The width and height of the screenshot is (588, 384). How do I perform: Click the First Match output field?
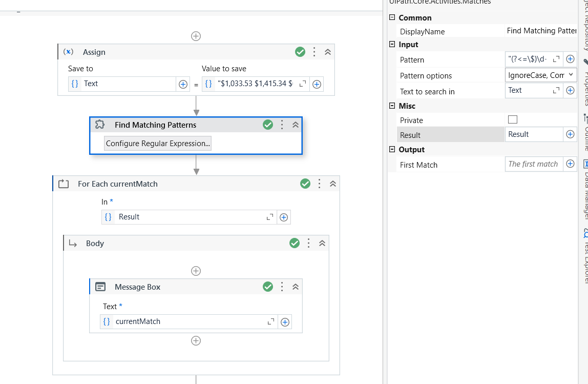click(x=534, y=164)
